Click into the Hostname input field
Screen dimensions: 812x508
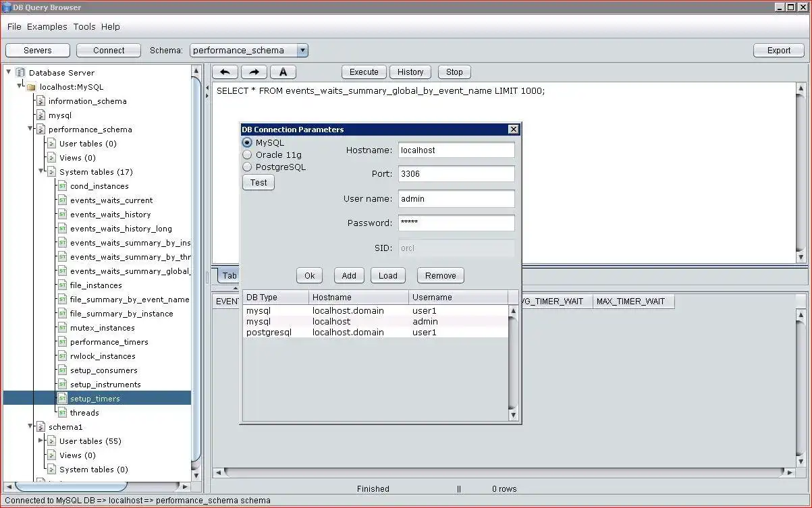(x=456, y=150)
